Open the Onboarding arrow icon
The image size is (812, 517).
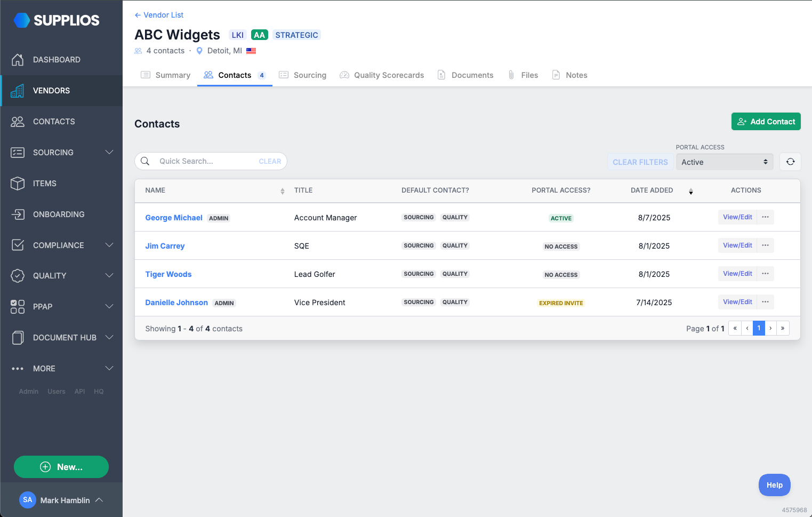tap(18, 214)
